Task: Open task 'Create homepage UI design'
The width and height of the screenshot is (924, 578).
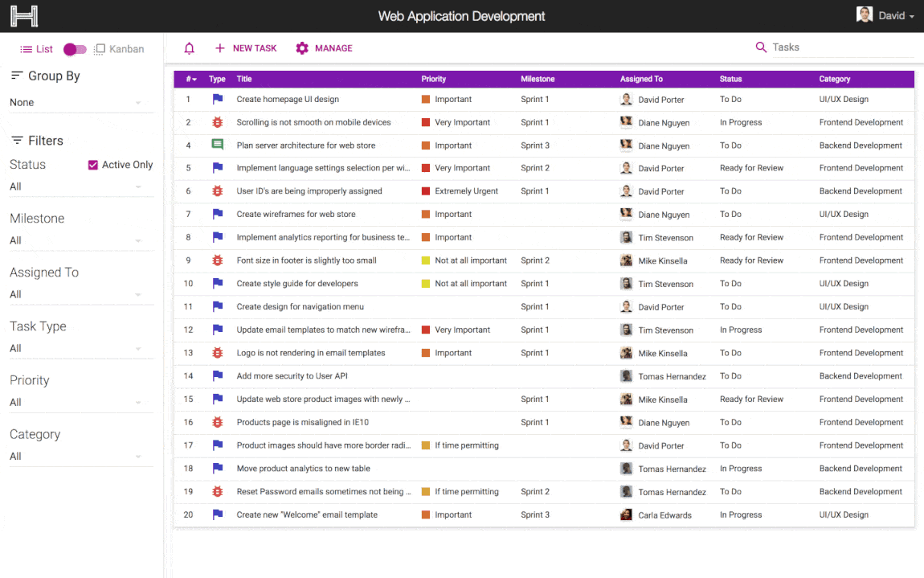Action: coord(288,100)
